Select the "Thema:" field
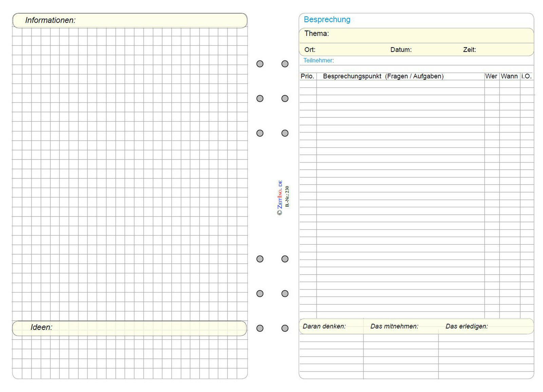The height and width of the screenshot is (392, 543). pos(416,35)
